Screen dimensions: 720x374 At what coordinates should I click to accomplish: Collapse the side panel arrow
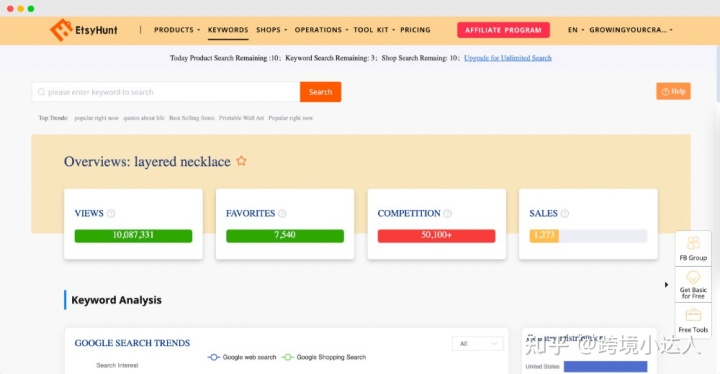pos(666,285)
